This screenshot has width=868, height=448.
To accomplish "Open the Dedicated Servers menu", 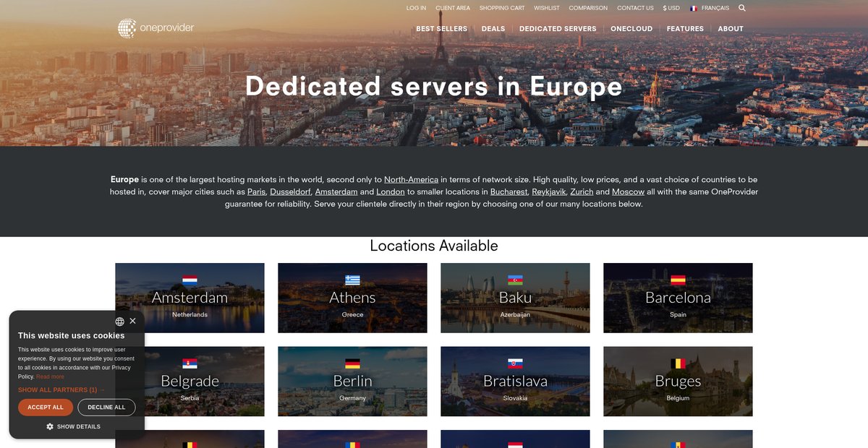I will click(558, 29).
